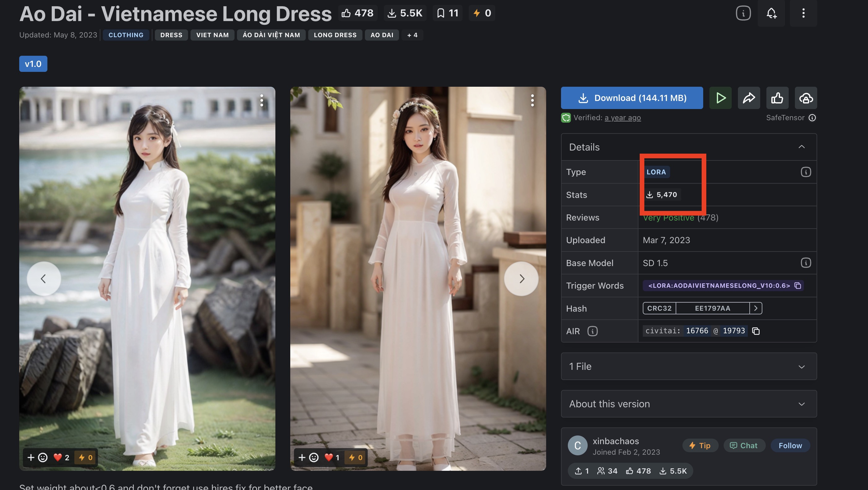Screen dimensions: 868x490
Task: Select the CLOTHING category tag
Action: pos(126,35)
